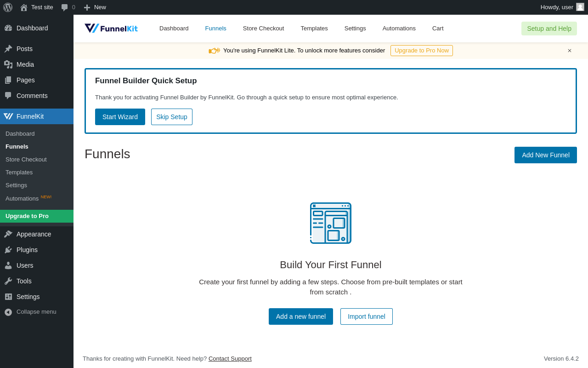Open the Funnels tab in FunnelKit header
Image resolution: width=588 pixels, height=368 pixels.
pos(216,29)
